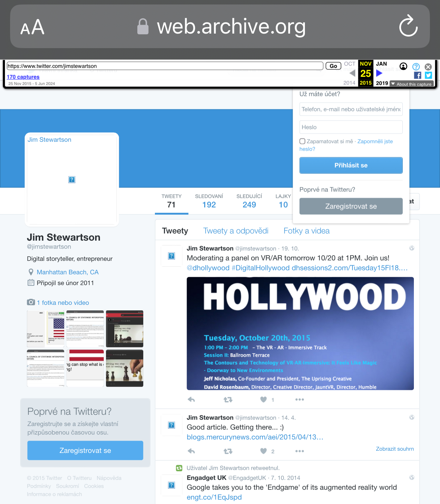
Task: Open the US flag media thumbnail
Action: coord(46,329)
